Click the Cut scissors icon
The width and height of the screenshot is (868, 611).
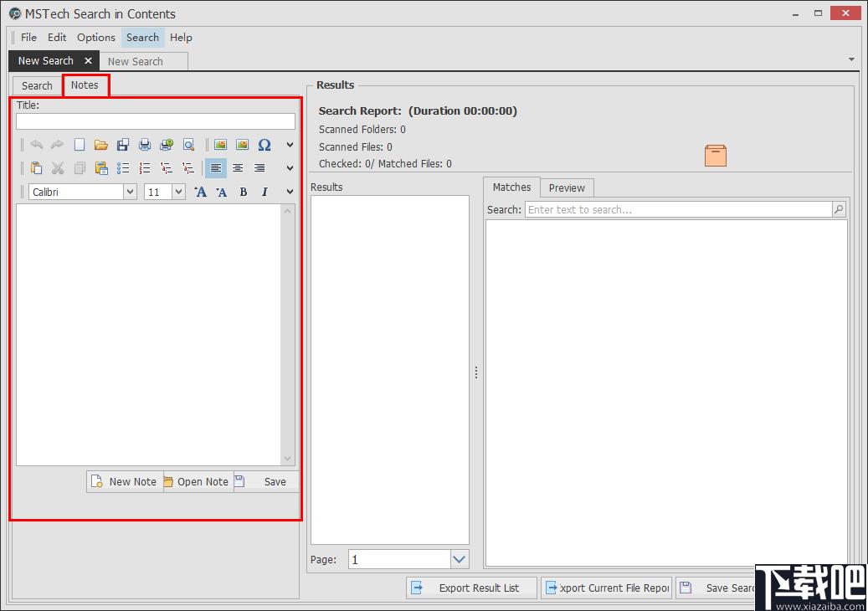[x=58, y=167]
